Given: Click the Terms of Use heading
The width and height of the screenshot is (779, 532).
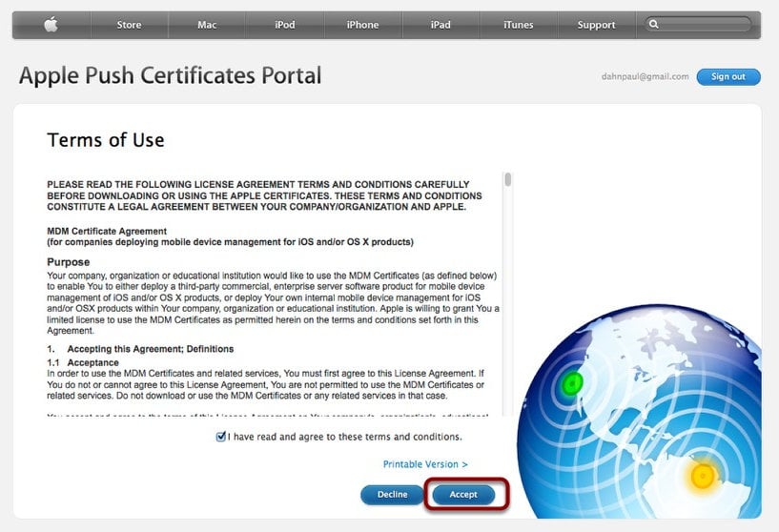Looking at the screenshot, I should [106, 140].
